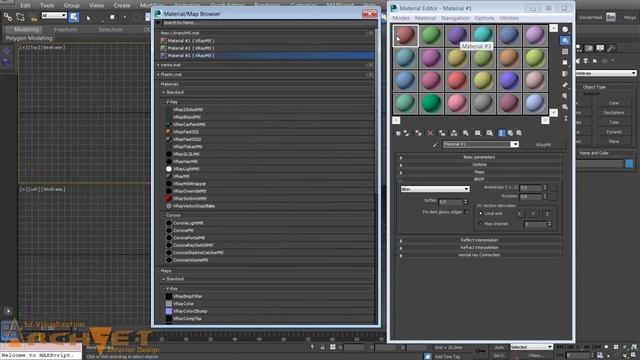Click Make Material Copy icon
This screenshot has width=640, height=360.
pos(442,133)
